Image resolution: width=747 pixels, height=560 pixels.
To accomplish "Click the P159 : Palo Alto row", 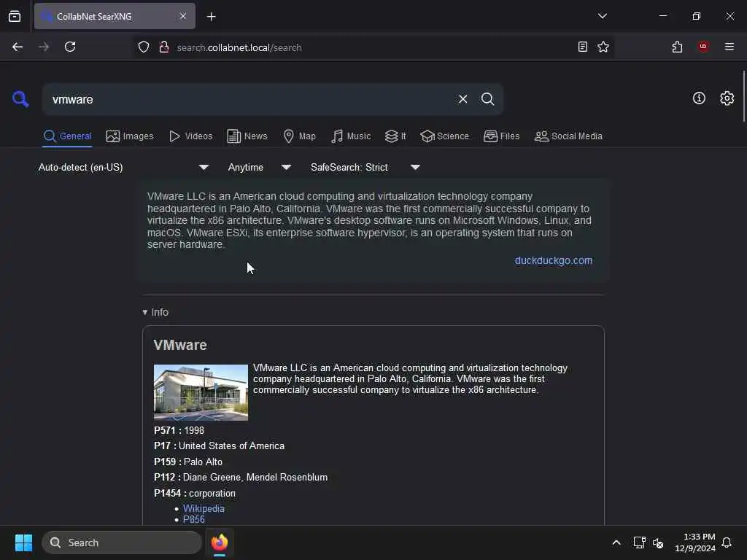I will click(188, 462).
